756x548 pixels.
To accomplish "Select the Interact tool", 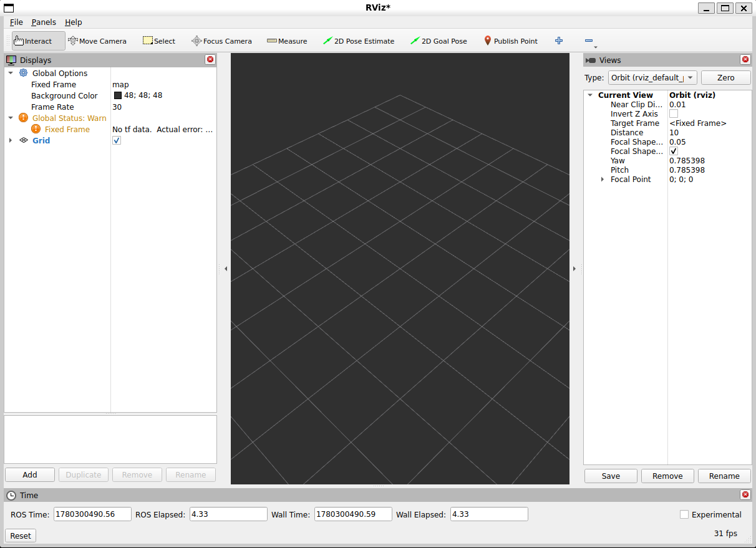I will pos(38,41).
